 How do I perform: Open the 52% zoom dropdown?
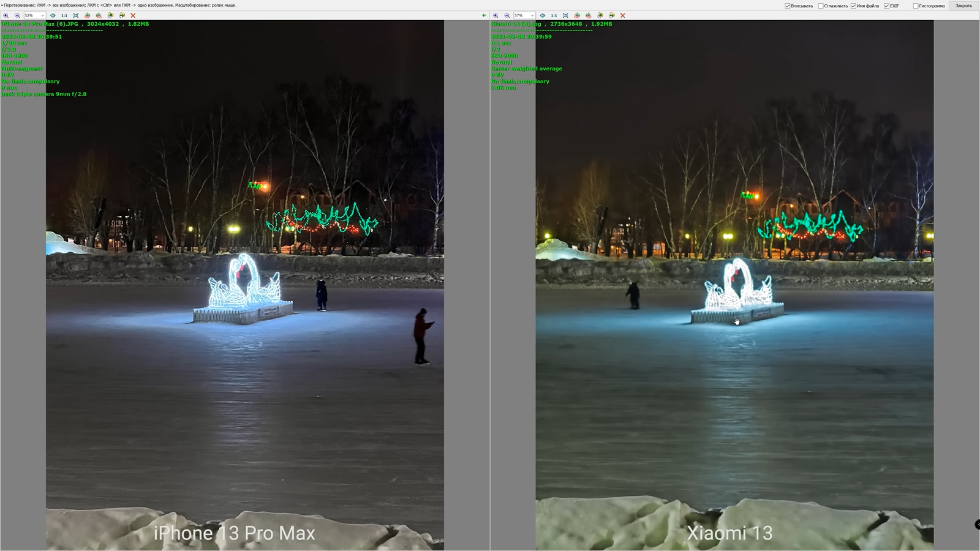(x=42, y=15)
